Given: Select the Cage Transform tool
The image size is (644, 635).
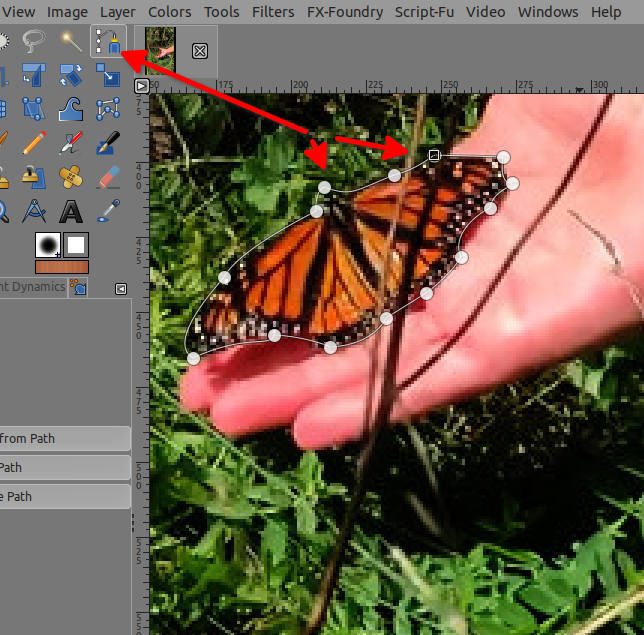Looking at the screenshot, I should 108,109.
